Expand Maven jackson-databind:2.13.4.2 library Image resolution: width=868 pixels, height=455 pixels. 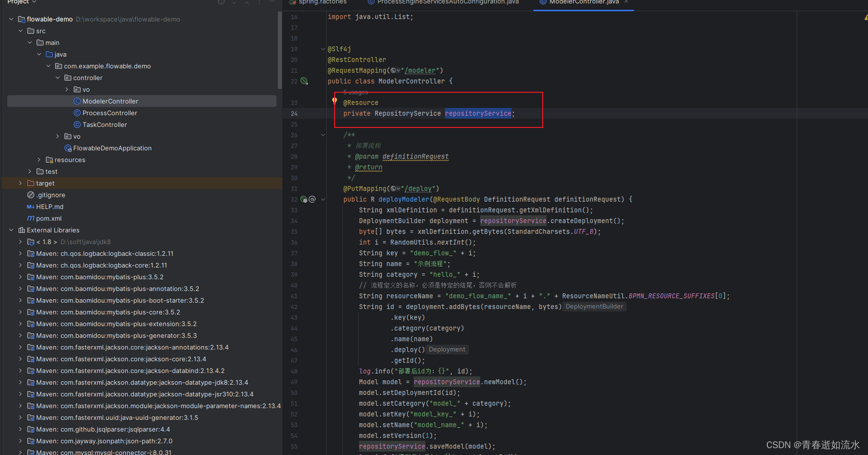click(21, 371)
